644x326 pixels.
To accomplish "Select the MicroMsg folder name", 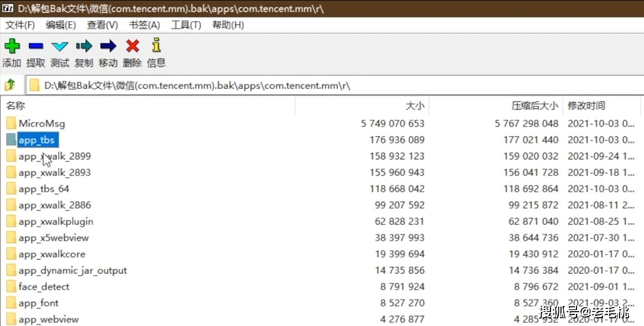I will pyautogui.click(x=42, y=123).
